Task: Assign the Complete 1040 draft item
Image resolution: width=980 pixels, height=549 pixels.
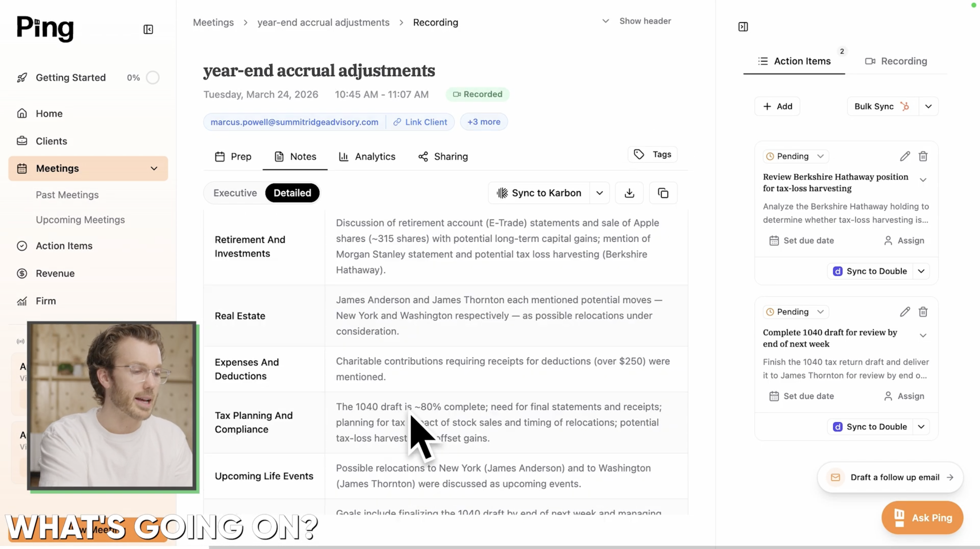Action: (x=904, y=397)
